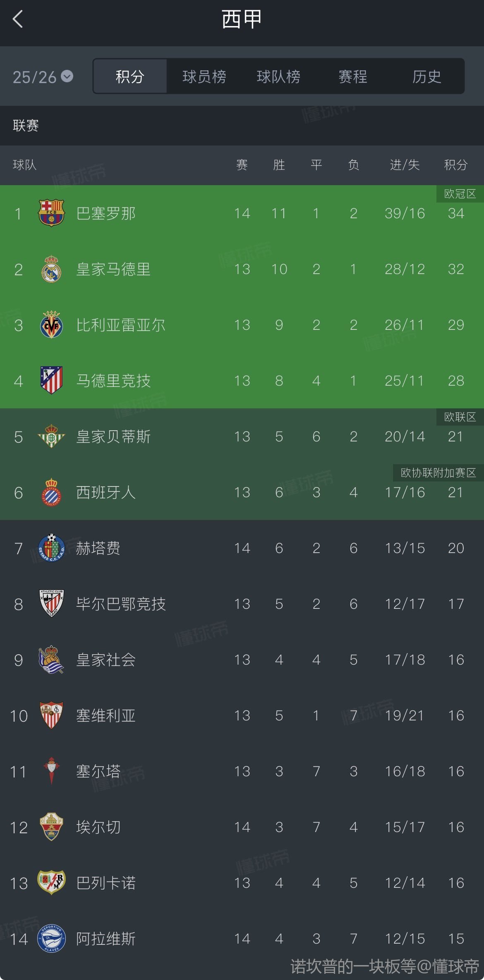Tap the Rayo Vallecano crest

(x=51, y=883)
